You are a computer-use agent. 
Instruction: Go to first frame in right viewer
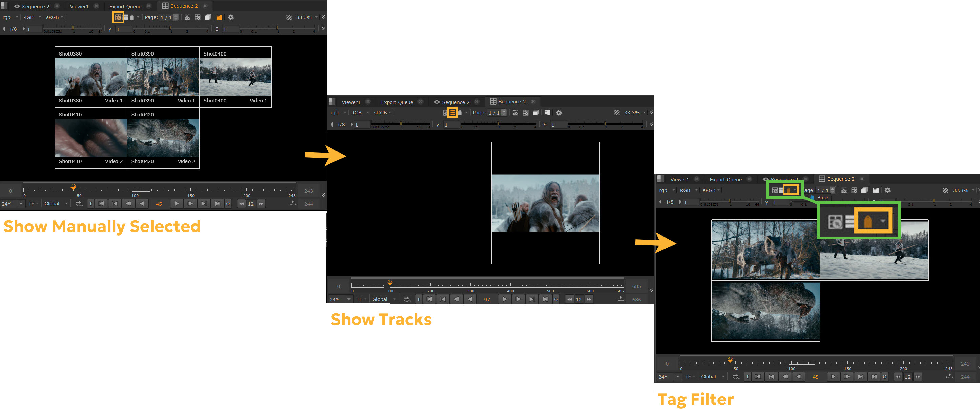(758, 377)
